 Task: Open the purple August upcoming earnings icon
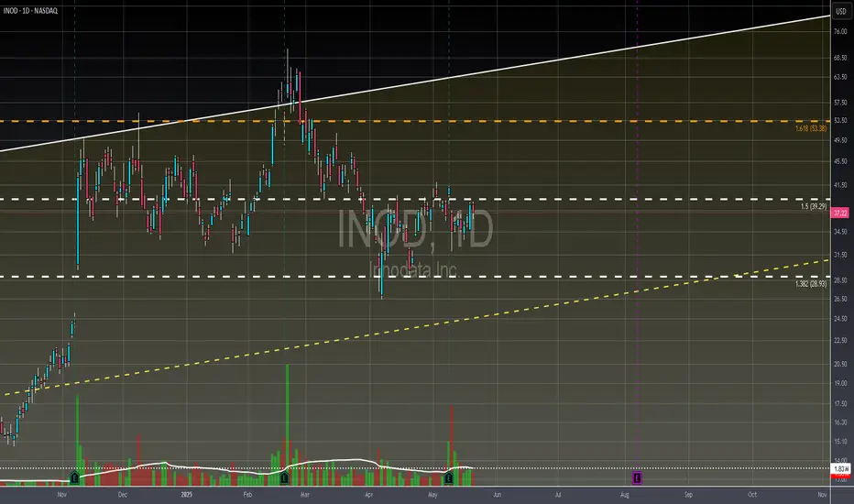click(x=637, y=478)
